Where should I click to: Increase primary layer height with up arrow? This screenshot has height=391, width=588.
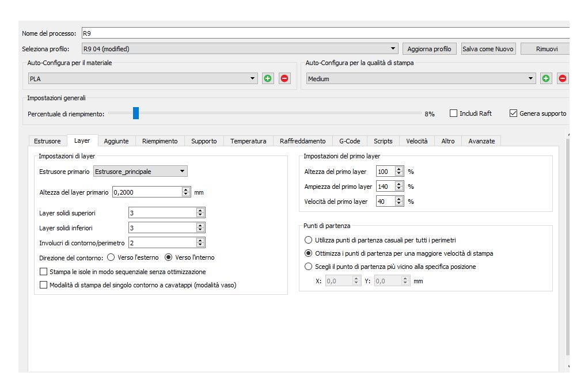point(186,189)
